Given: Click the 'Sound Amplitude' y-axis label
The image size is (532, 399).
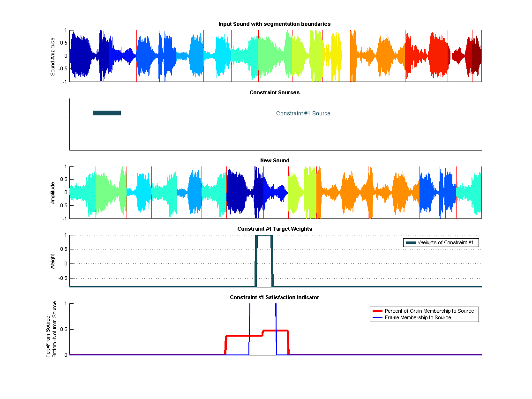Looking at the screenshot, I should tap(53, 56).
